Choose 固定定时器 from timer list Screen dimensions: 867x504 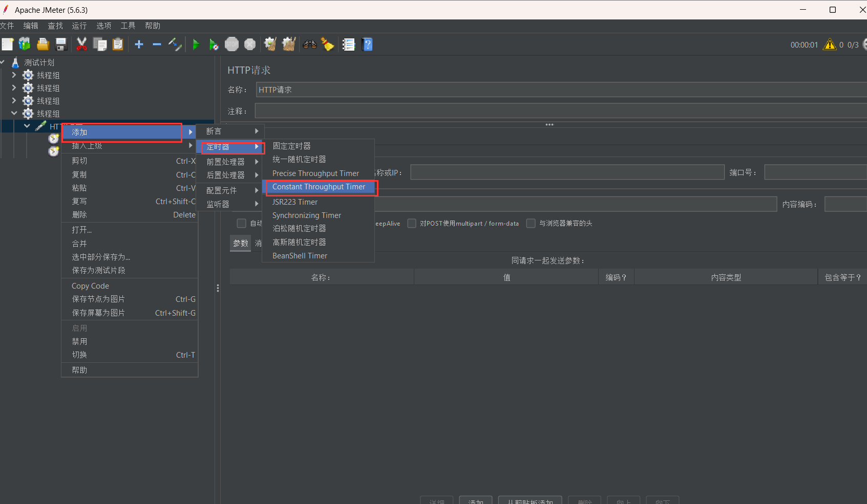319,146
